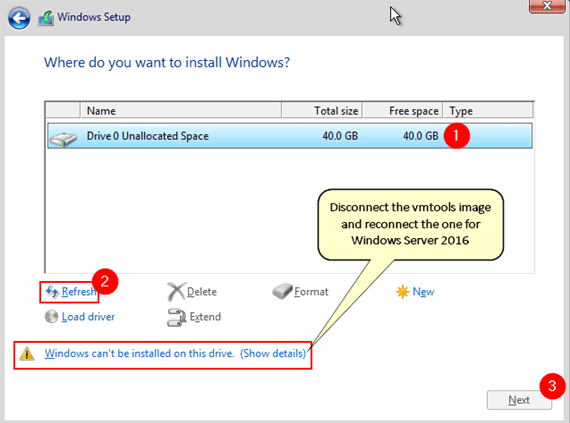This screenshot has height=423, width=570.
Task: Click the "Windows Setup" title text
Action: coord(94,17)
